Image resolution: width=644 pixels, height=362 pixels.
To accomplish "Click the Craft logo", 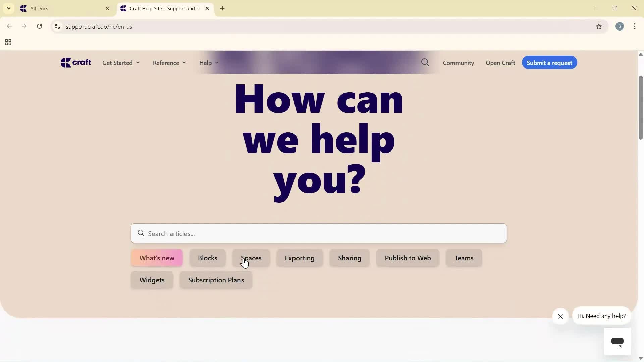I will pos(75,63).
